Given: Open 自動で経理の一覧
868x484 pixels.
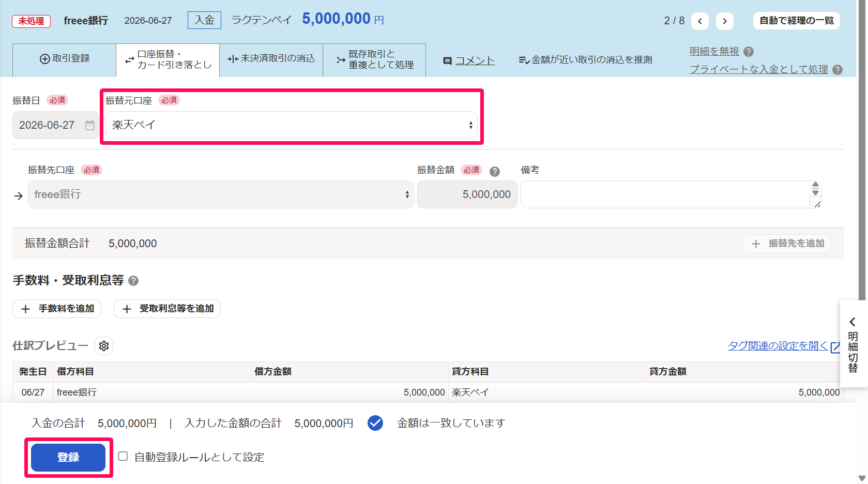Looking at the screenshot, I should 797,21.
